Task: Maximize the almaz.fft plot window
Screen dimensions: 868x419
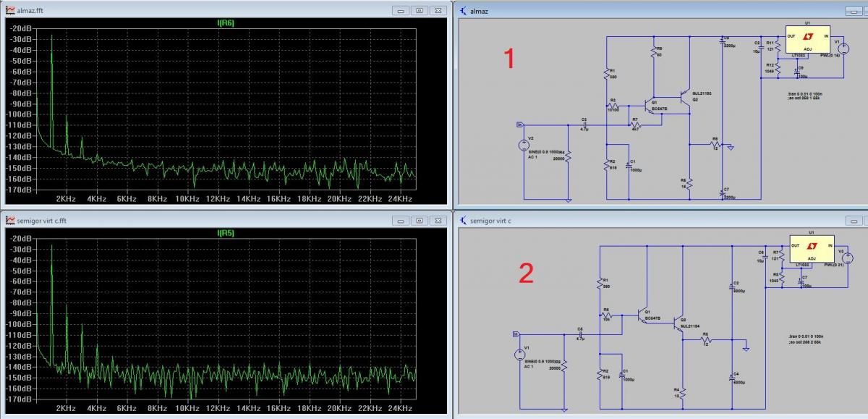Action: pyautogui.click(x=419, y=10)
